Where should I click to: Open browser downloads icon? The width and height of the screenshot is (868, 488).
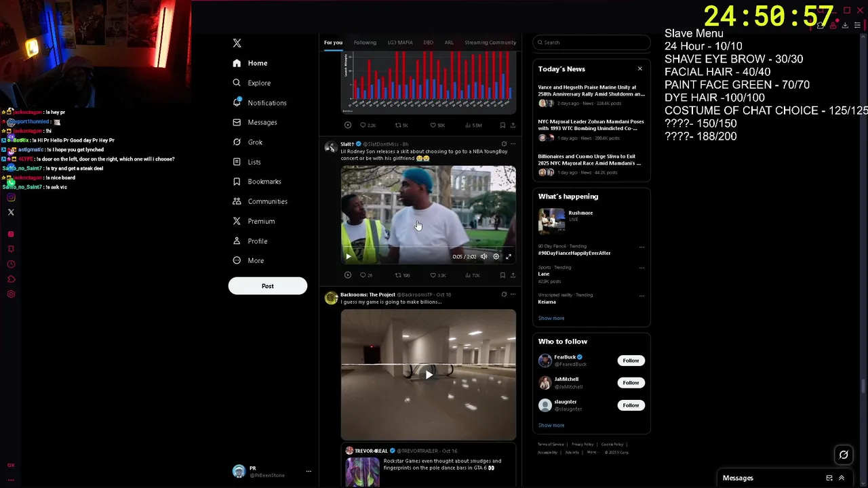845,25
